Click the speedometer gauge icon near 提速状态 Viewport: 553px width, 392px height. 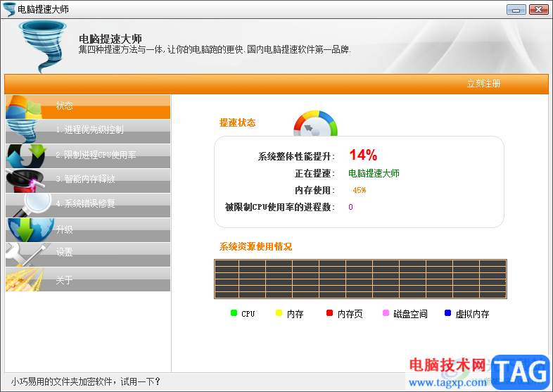316,123
